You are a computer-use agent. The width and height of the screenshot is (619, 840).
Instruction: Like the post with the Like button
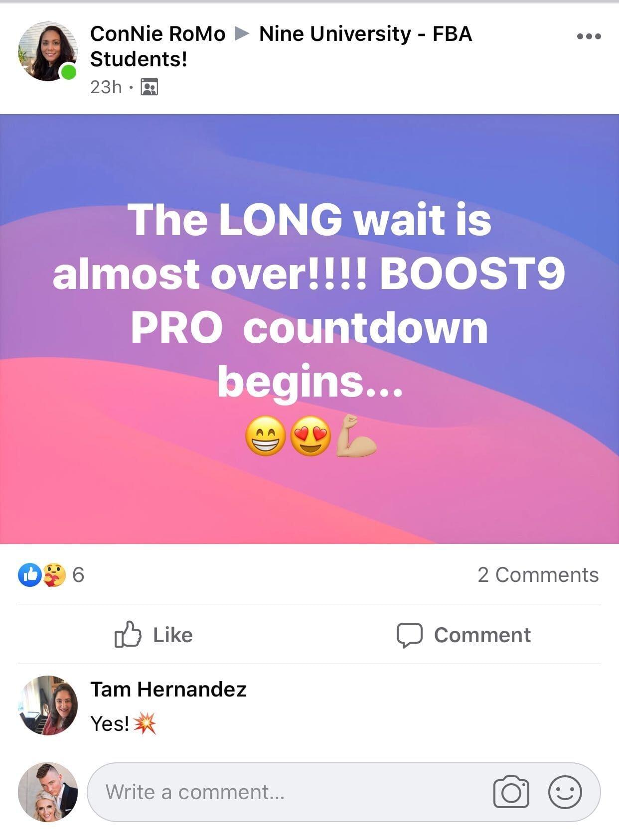click(x=154, y=634)
